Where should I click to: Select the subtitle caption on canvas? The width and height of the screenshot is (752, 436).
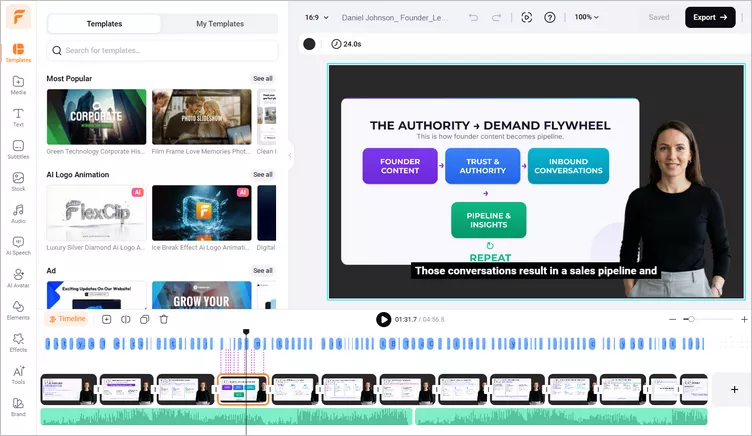click(x=536, y=271)
